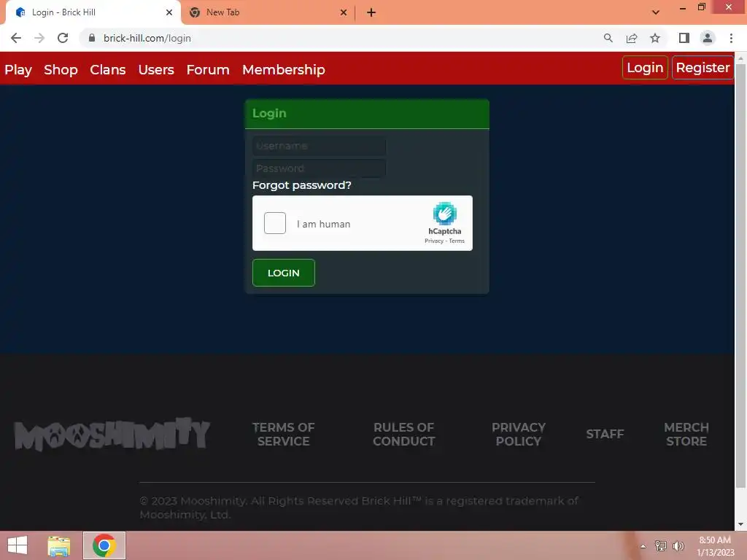Screen dimensions: 747x560
Task: Click the page vertical scrollbar thumb
Action: tap(740, 276)
